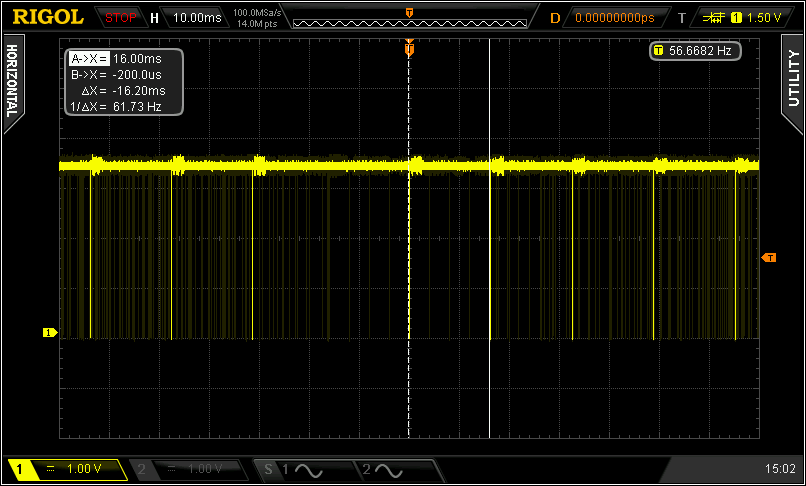Click the frequency counter T icon
The height and width of the screenshot is (486, 806).
(658, 51)
